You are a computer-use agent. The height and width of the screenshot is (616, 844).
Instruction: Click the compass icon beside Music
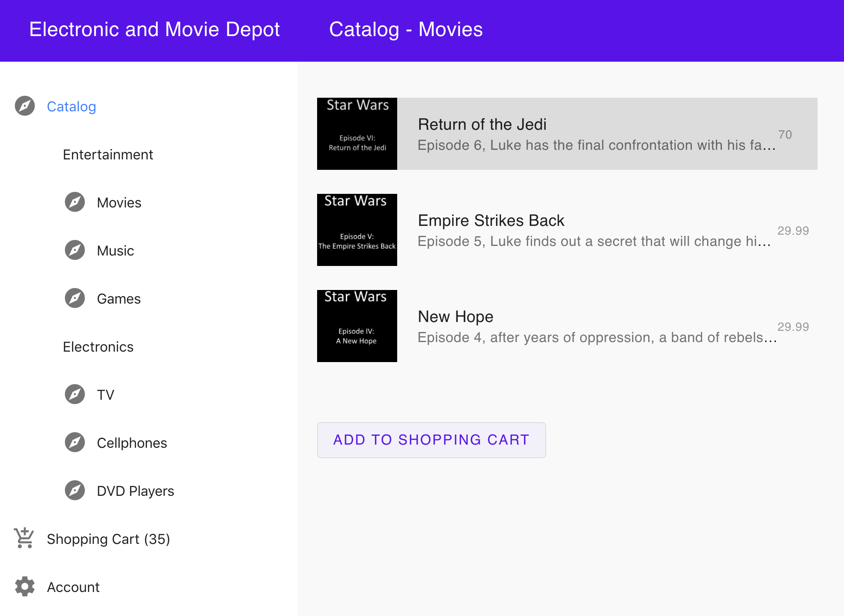(x=75, y=250)
